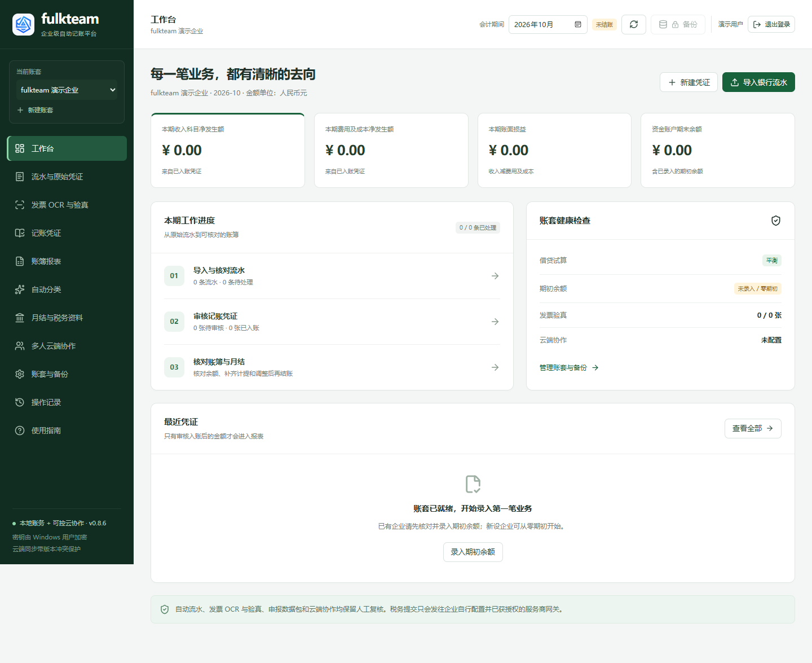Open the 会计期间 2026年10月 field

[548, 24]
